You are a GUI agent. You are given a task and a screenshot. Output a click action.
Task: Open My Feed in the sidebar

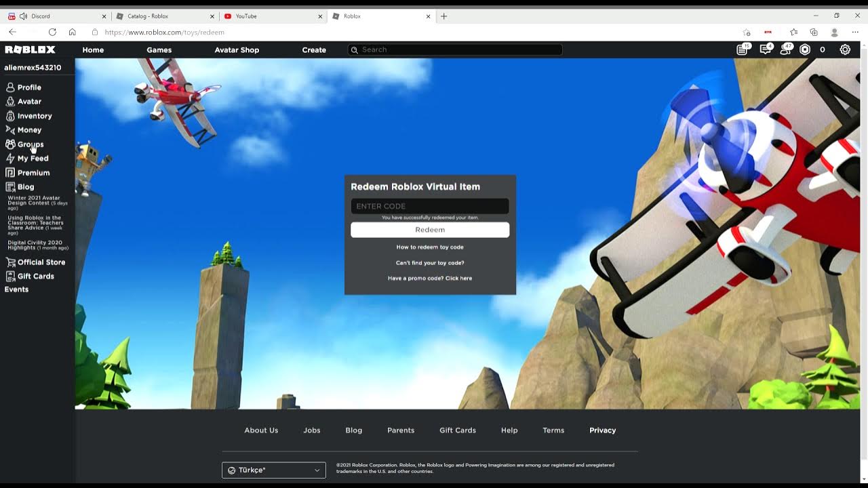(x=27, y=159)
